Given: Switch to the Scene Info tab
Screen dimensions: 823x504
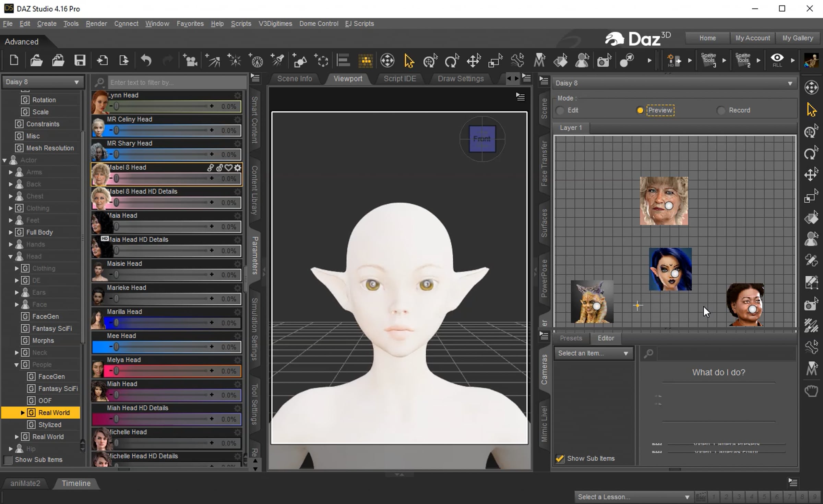Looking at the screenshot, I should coord(295,79).
